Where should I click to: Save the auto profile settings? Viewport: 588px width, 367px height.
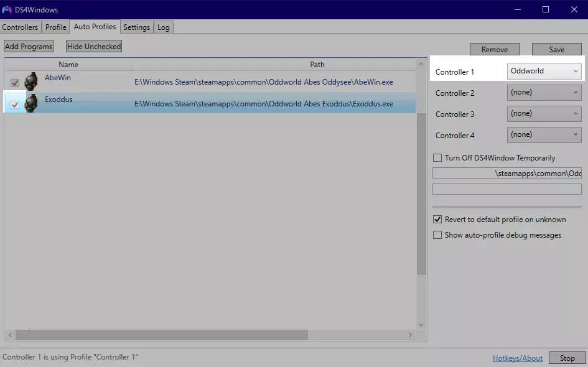pyautogui.click(x=556, y=50)
